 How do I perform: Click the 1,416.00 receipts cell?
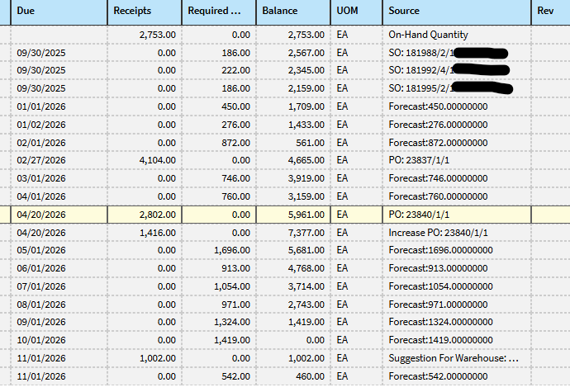(x=145, y=233)
